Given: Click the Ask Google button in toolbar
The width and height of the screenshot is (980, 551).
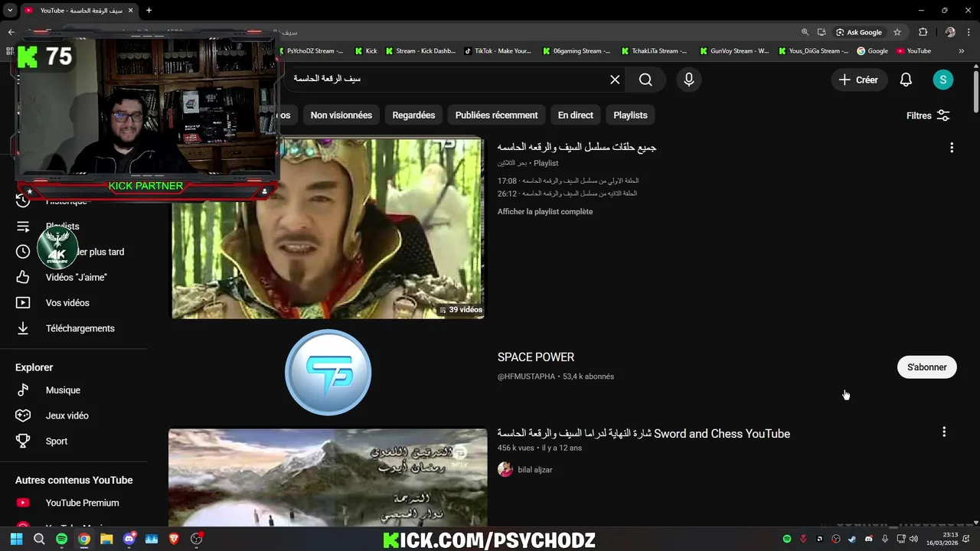Looking at the screenshot, I should point(859,32).
